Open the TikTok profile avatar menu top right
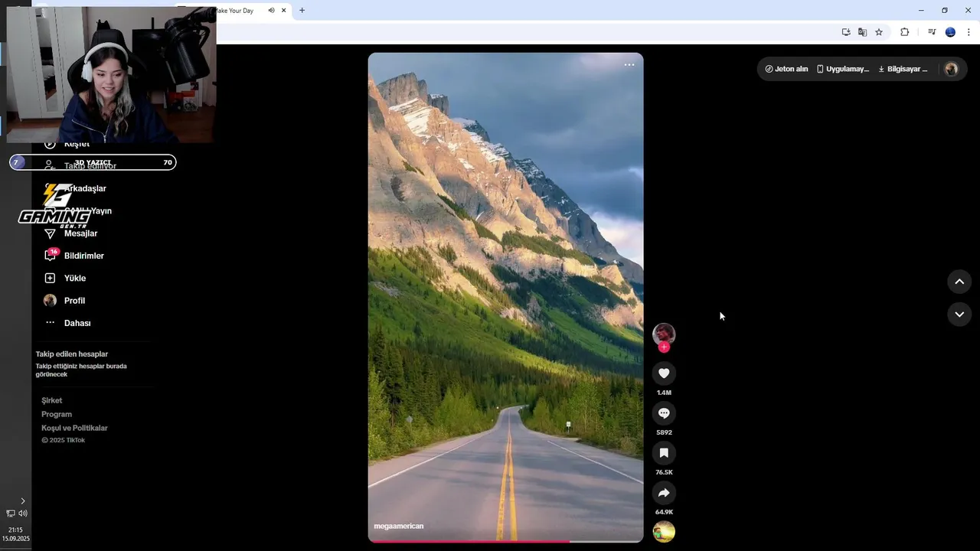Image resolution: width=980 pixels, height=551 pixels. tap(952, 69)
